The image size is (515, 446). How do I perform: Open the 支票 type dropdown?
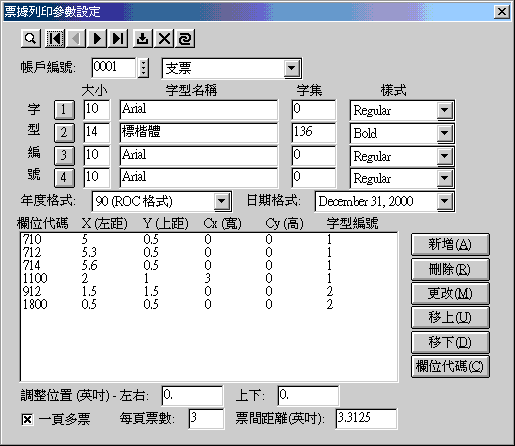tap(292, 68)
